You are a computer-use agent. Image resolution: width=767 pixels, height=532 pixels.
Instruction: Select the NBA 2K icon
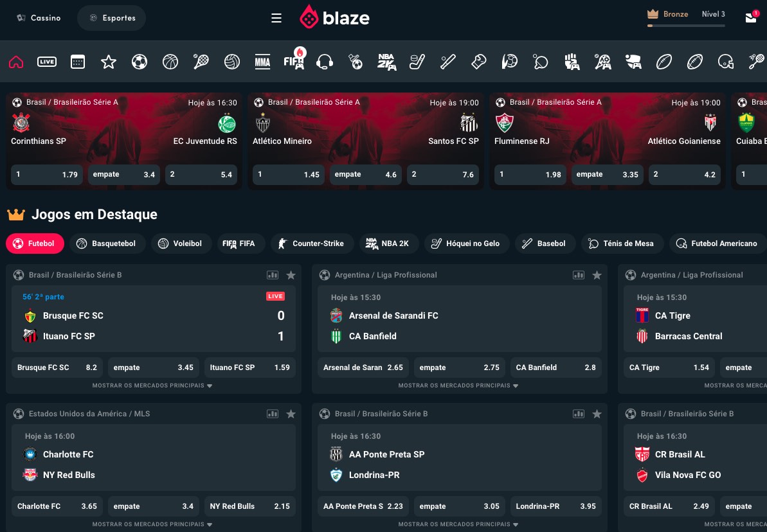386,62
